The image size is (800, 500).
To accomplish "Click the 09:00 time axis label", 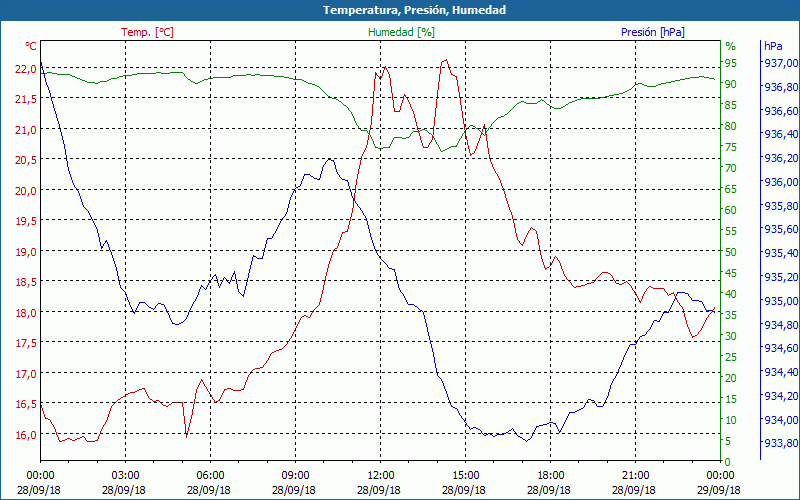I will (x=295, y=477).
